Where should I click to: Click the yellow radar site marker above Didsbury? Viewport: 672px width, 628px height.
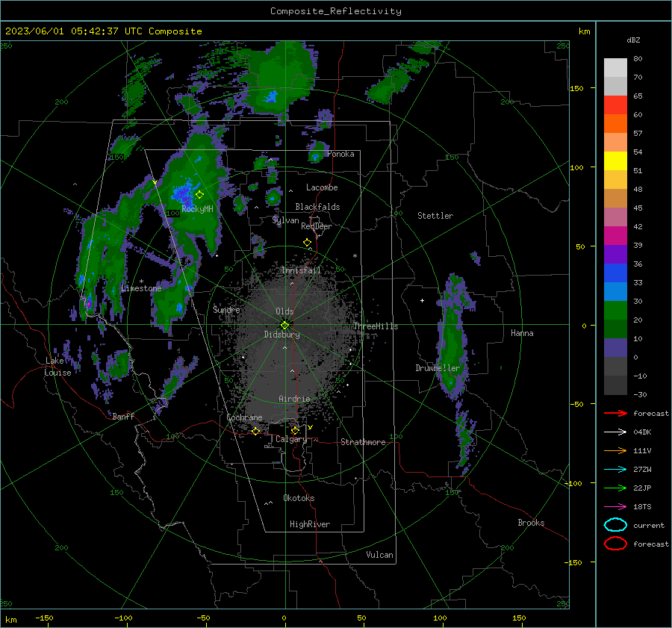click(284, 325)
